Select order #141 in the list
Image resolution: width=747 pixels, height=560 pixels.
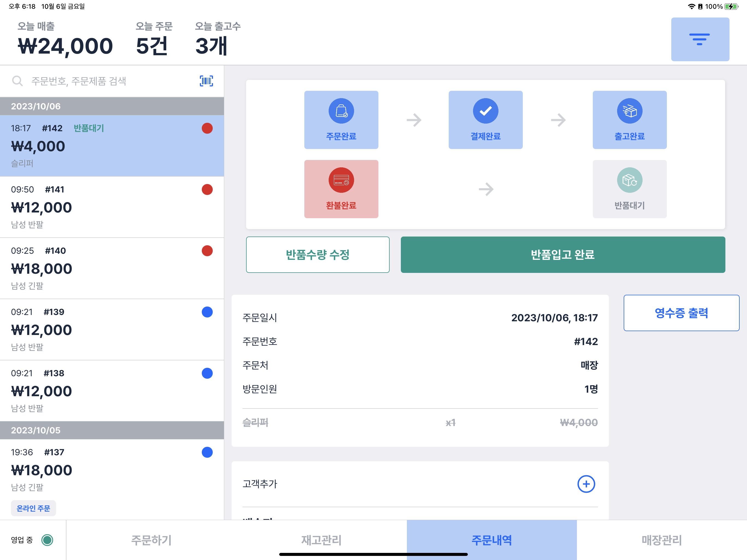112,207
